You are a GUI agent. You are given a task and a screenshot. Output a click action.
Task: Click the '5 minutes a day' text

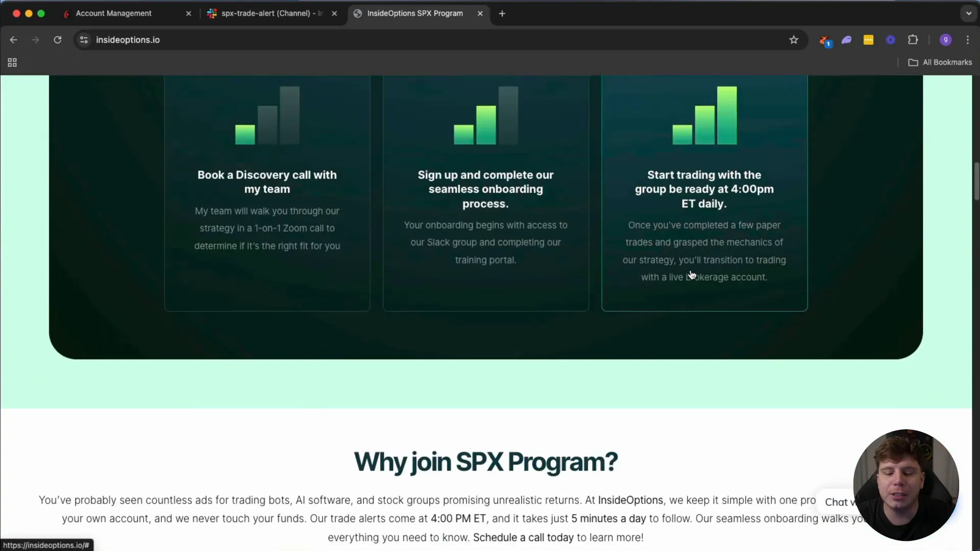(x=608, y=519)
